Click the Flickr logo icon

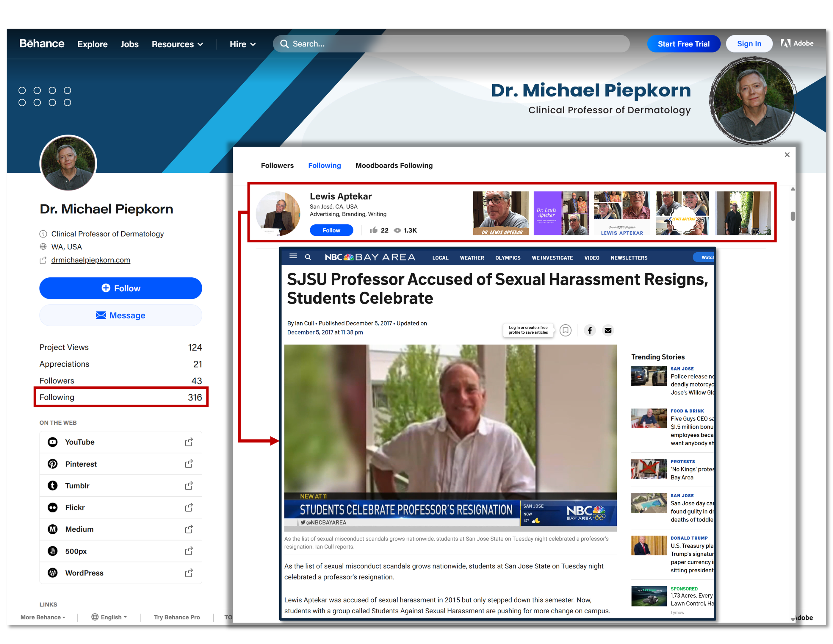point(53,507)
